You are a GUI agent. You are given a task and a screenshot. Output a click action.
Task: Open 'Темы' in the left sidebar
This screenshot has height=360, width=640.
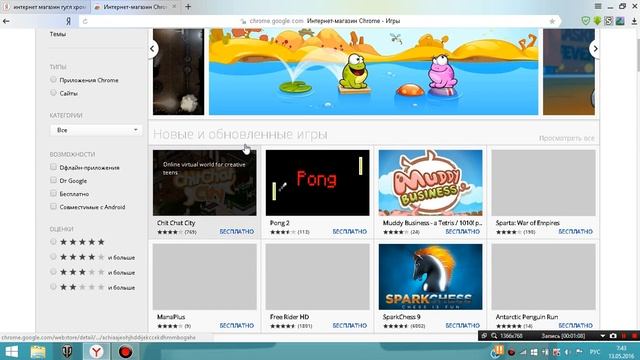tap(58, 34)
